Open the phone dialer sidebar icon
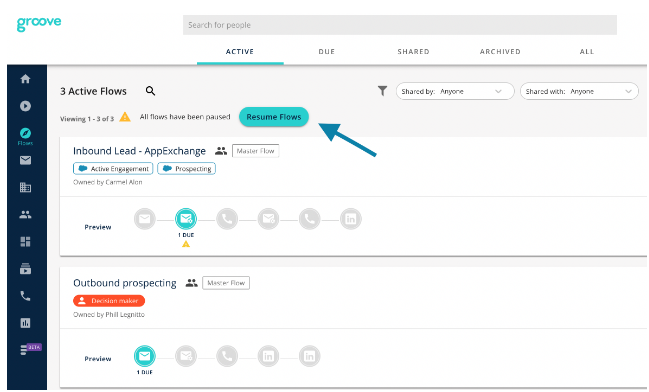Screen dimensions: 649x392 25,296
